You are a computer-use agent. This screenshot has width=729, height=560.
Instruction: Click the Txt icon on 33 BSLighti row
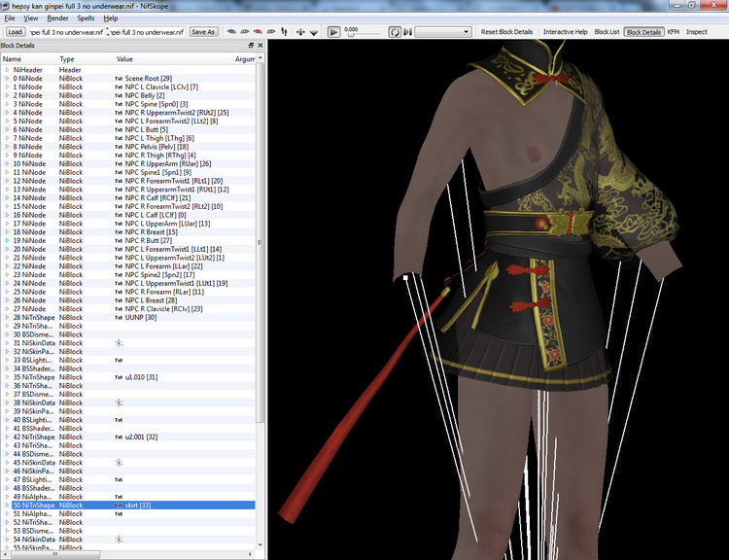point(119,360)
